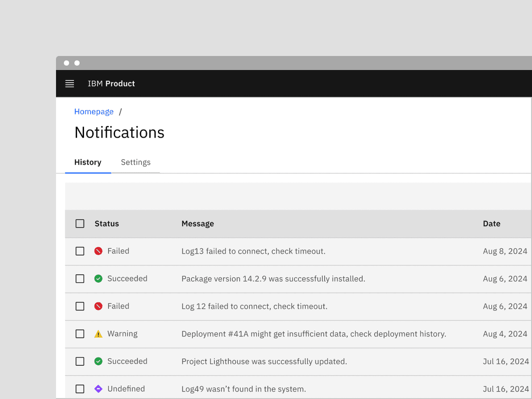Check the checkbox on the Log49 Undefined row
Screen dimensions: 532x399
coord(79,389)
